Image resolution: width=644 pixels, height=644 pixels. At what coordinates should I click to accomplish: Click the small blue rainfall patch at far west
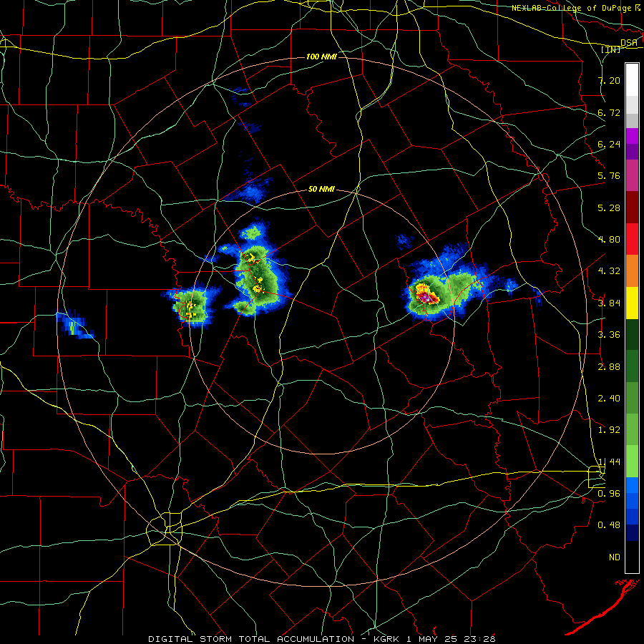74,325
